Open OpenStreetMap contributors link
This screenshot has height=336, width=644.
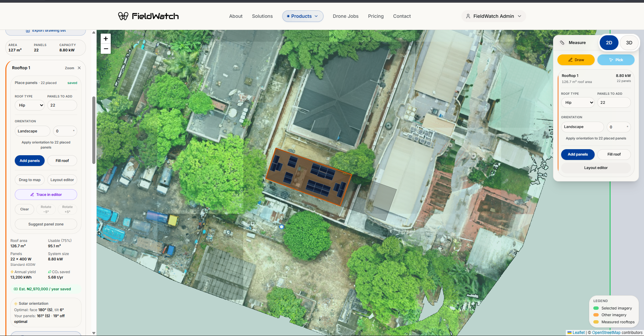coord(606,333)
